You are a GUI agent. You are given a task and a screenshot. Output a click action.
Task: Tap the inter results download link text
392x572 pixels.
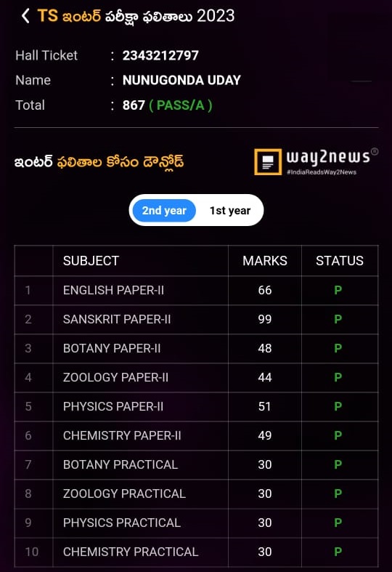point(99,162)
